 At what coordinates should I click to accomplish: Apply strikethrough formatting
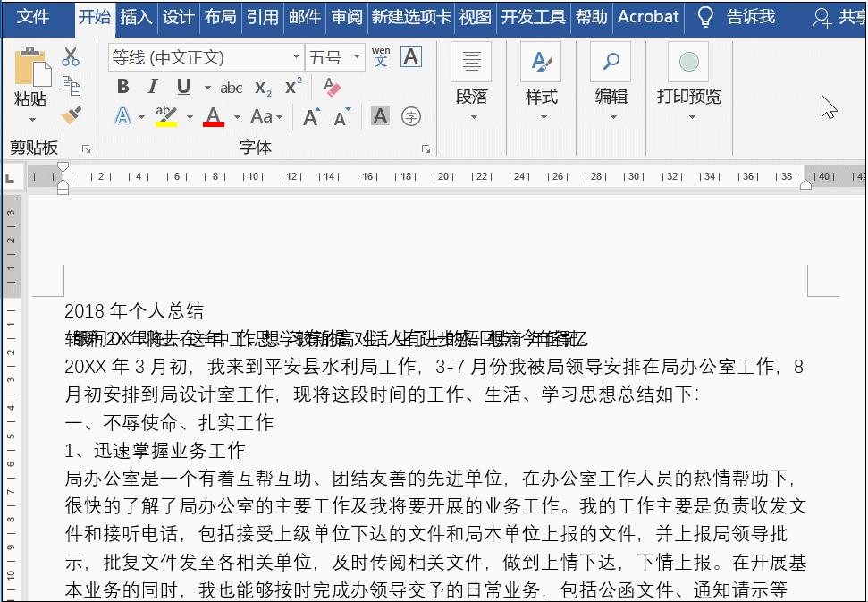coord(231,86)
